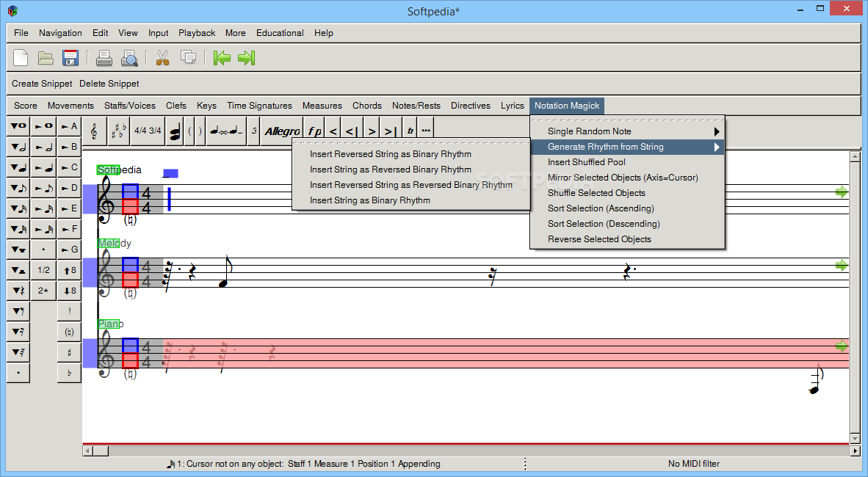The height and width of the screenshot is (477, 868).
Task: Expand the Single Random Note submenu
Action: point(627,131)
